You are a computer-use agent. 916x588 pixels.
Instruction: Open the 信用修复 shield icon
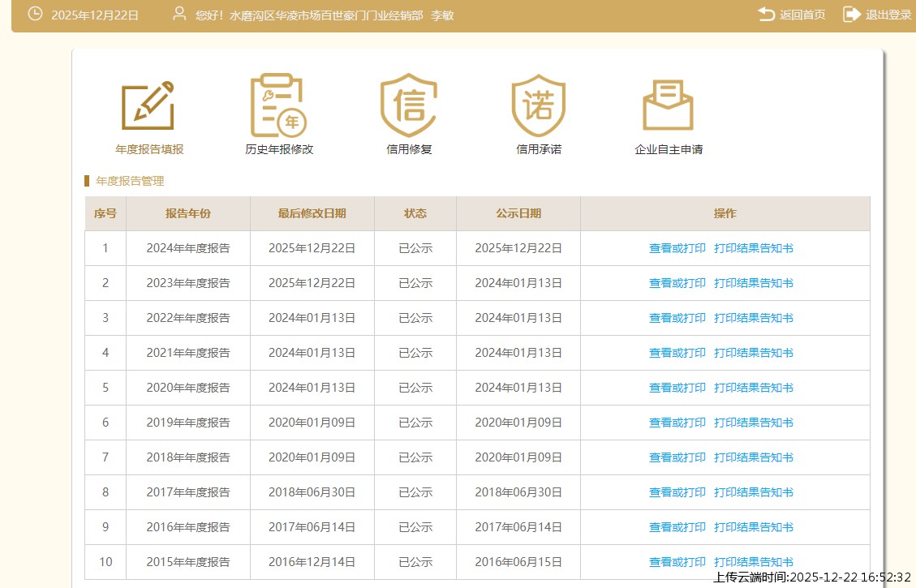[409, 105]
